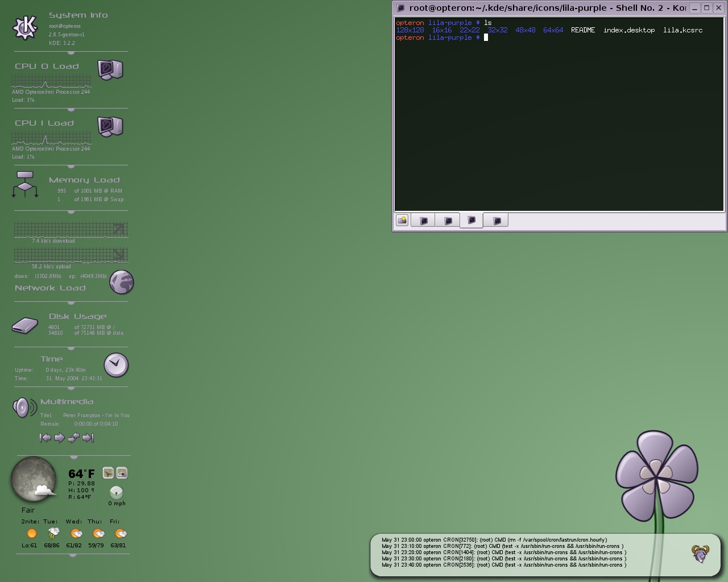Switch to the first Konsole shell tab

coord(423,221)
